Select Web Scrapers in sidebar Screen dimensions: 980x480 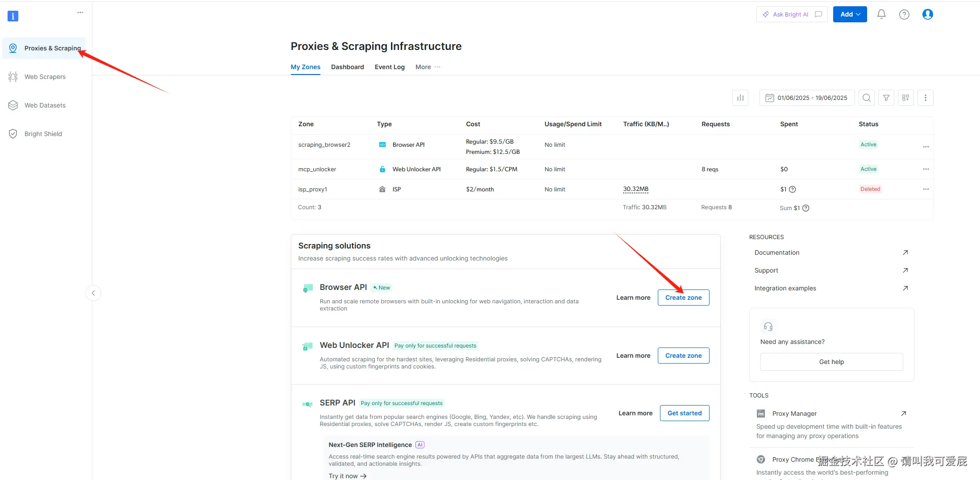(45, 77)
